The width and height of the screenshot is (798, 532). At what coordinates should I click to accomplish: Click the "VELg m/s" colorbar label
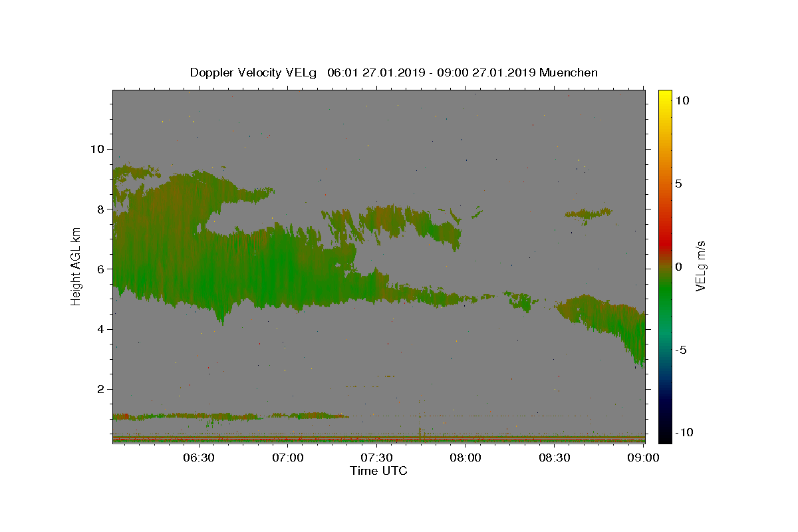point(700,266)
